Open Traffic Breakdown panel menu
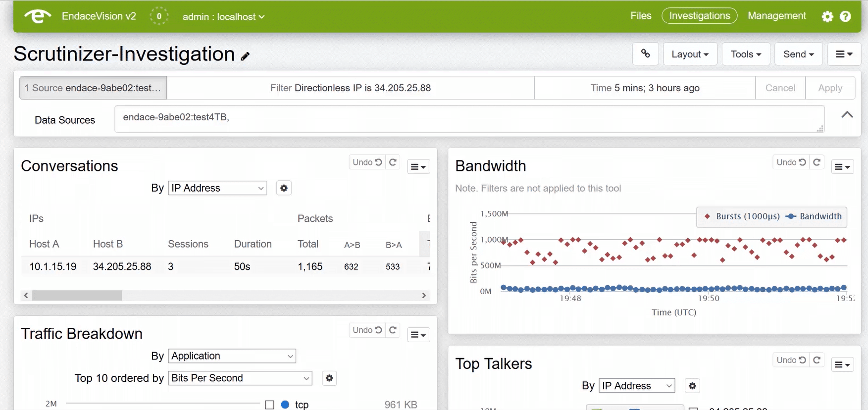 (418, 335)
